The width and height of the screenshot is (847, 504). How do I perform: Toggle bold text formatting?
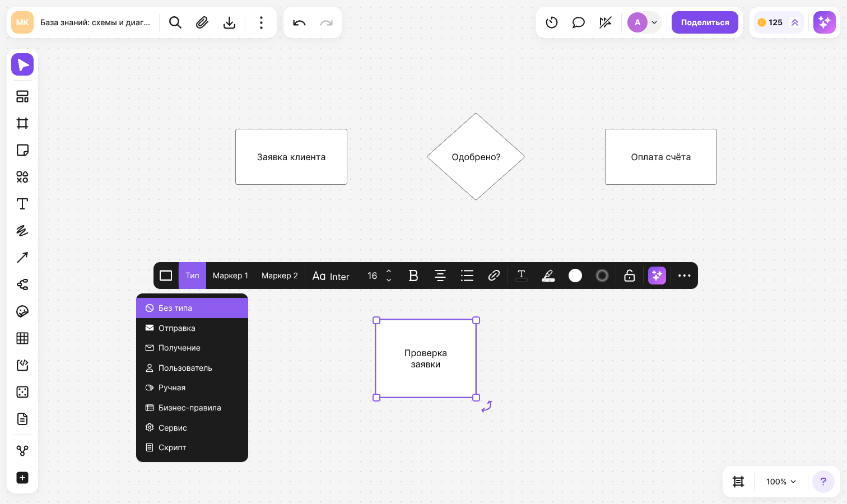click(413, 276)
